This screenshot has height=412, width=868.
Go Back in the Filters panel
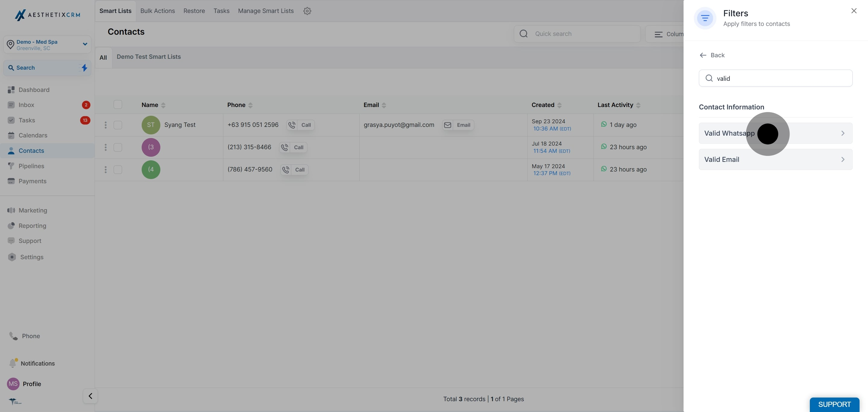tap(712, 55)
